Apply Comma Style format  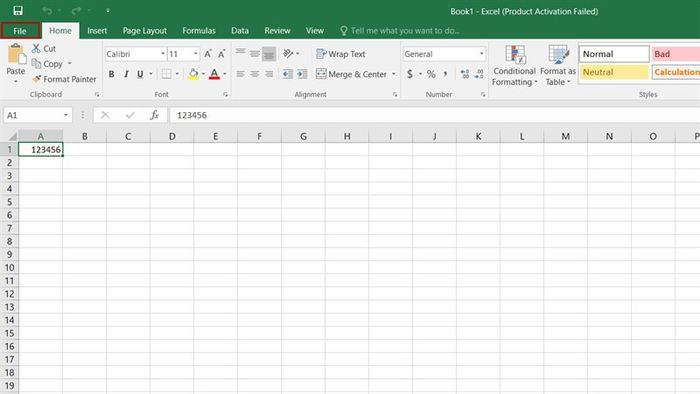[x=445, y=74]
